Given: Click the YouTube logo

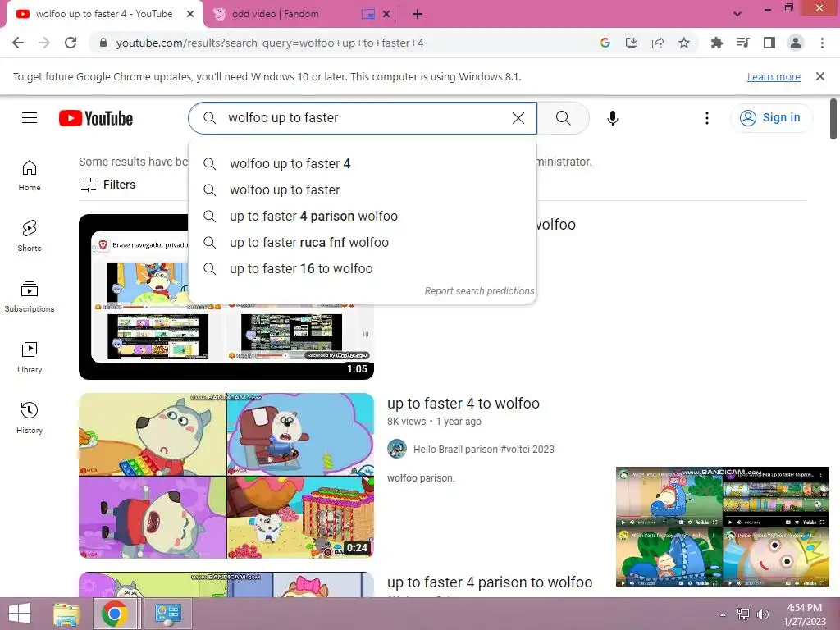Looking at the screenshot, I should click(96, 118).
